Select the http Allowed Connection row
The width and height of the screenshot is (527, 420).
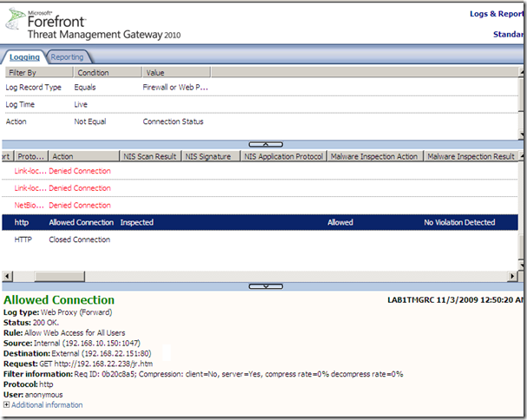point(260,222)
